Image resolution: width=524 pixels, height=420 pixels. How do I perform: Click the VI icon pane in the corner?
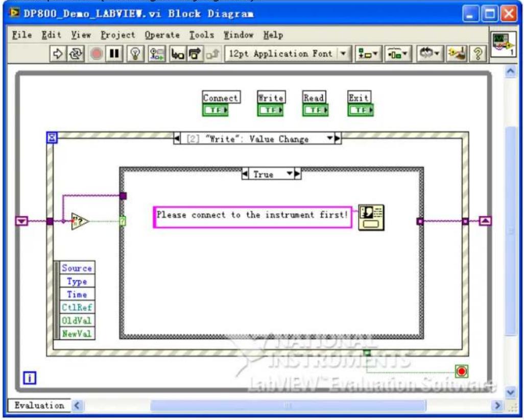click(503, 44)
